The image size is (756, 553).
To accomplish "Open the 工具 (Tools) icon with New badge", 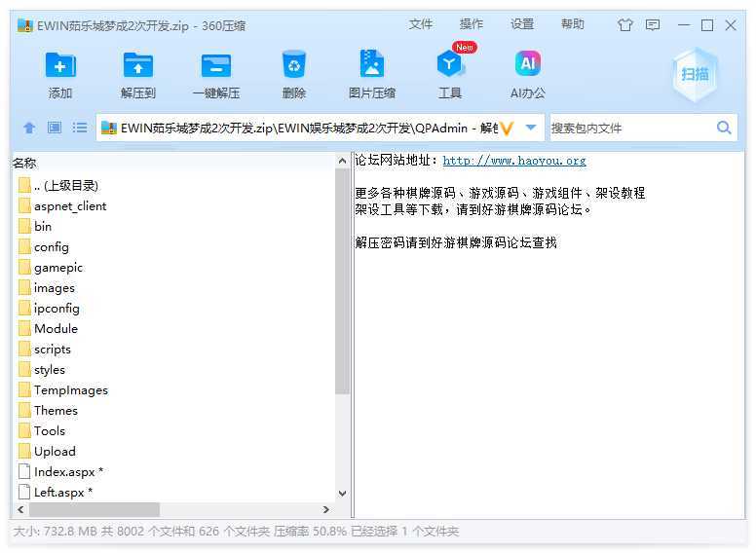I will (450, 62).
